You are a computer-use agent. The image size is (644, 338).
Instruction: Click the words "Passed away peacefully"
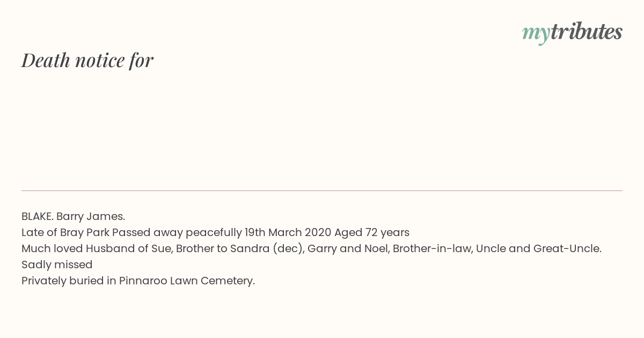[x=177, y=232]
